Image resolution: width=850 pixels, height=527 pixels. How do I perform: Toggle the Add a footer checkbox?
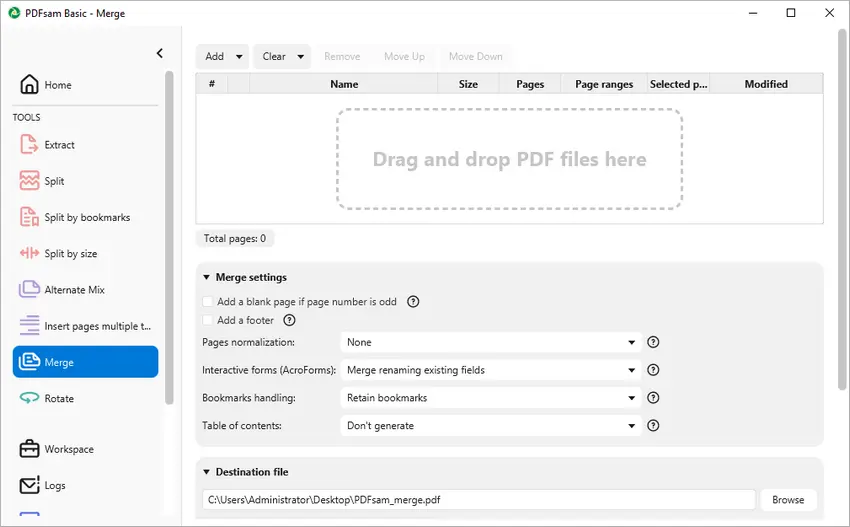click(207, 320)
